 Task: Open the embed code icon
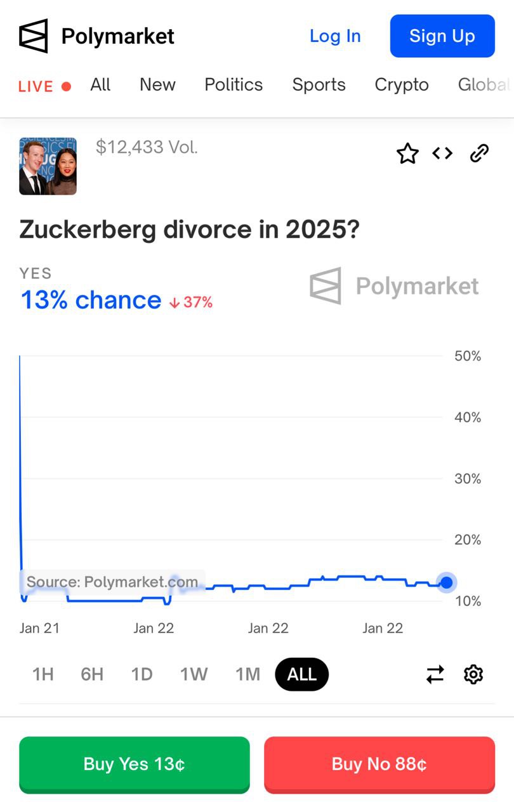pyautogui.click(x=442, y=154)
